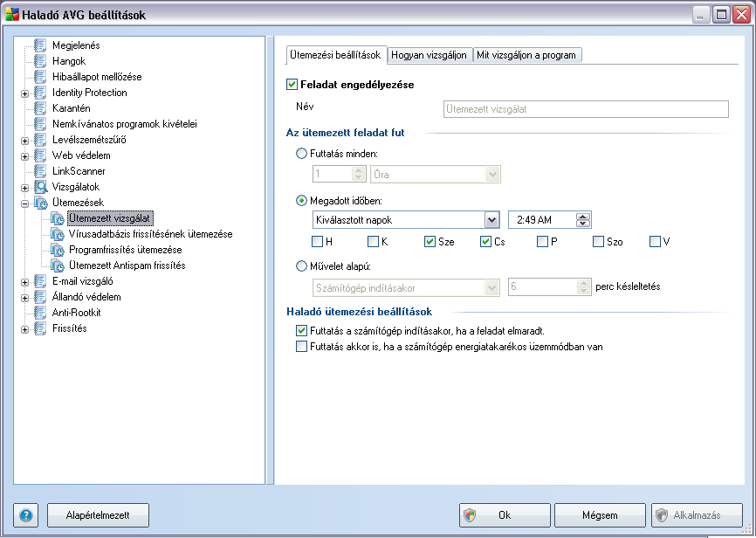Viewport: 756px width, 538px height.
Task: Click the Alapértelmezett button
Action: point(98,515)
